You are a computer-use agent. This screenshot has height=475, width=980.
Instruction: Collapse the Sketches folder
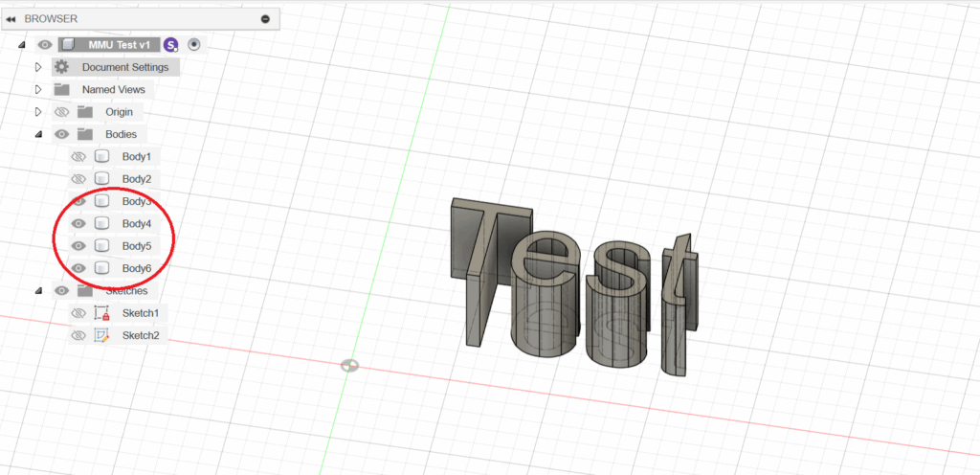38,290
